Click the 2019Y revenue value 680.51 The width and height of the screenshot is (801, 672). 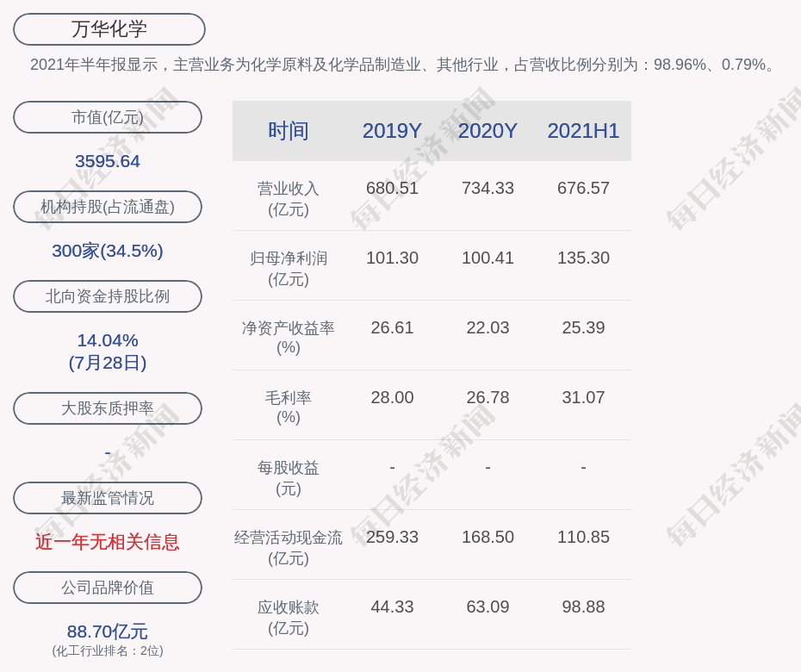[x=393, y=188]
